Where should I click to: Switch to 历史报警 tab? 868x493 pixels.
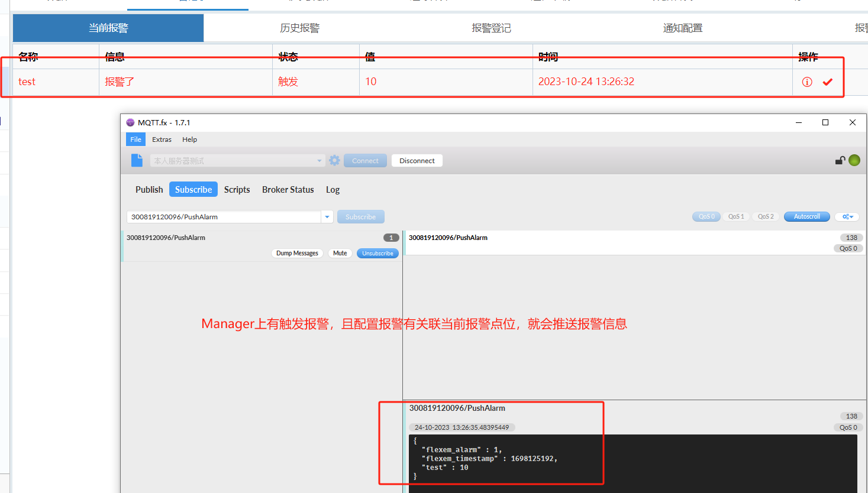click(x=300, y=28)
